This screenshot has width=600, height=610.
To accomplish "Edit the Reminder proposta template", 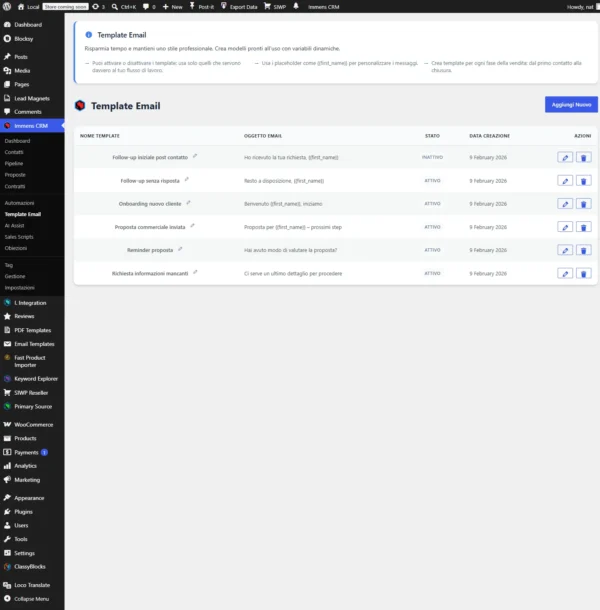I will [565, 250].
